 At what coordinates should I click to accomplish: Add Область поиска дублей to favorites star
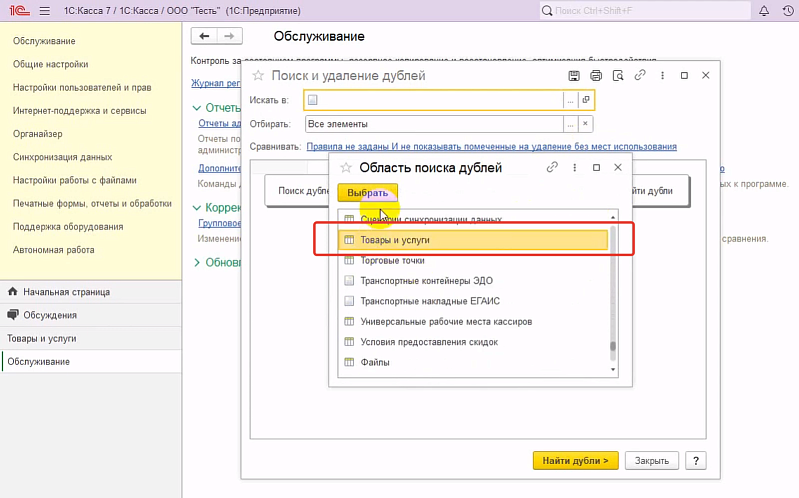click(x=347, y=168)
